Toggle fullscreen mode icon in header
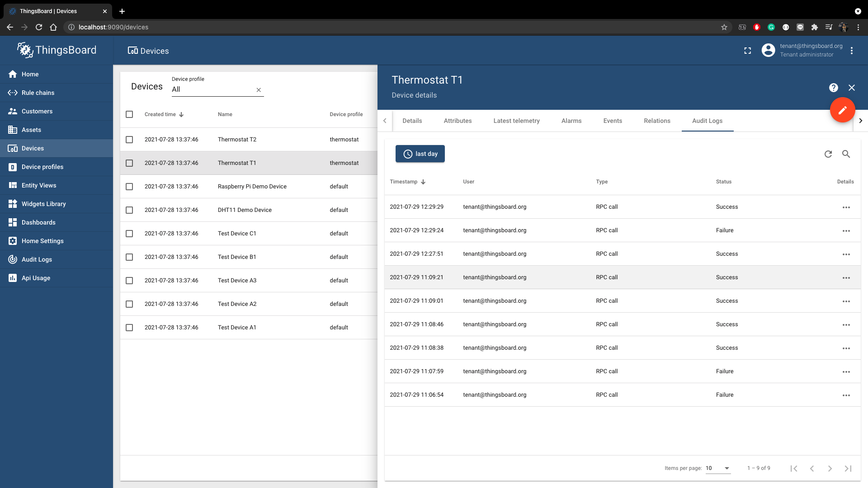868x488 pixels. tap(748, 51)
